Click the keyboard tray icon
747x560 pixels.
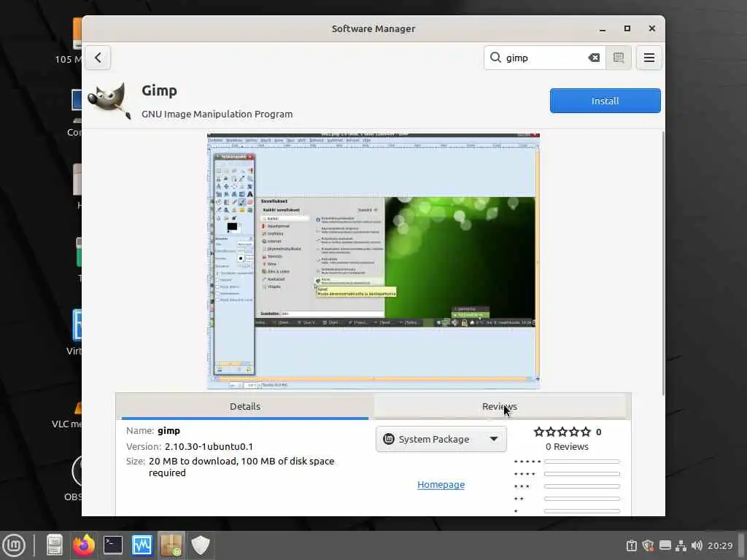tap(665, 545)
